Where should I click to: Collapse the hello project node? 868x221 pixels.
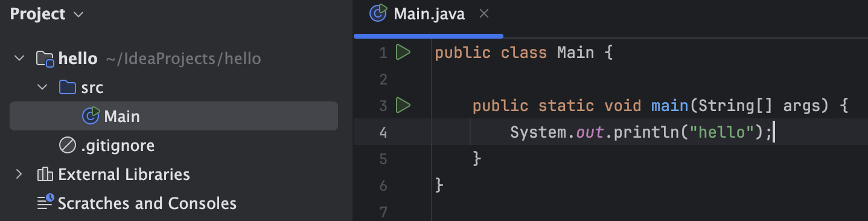(x=19, y=59)
